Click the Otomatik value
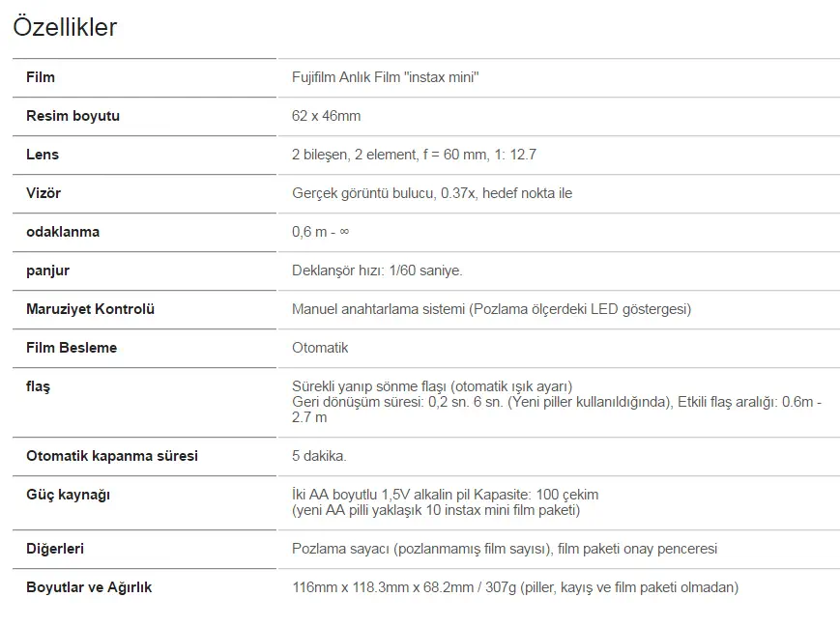Viewport: 840px width, 626px height. pos(320,348)
